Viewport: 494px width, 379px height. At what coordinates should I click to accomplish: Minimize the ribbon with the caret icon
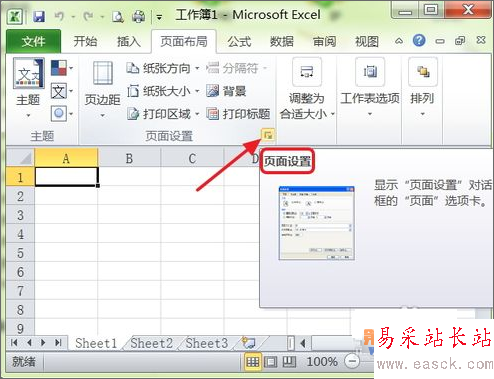click(399, 41)
